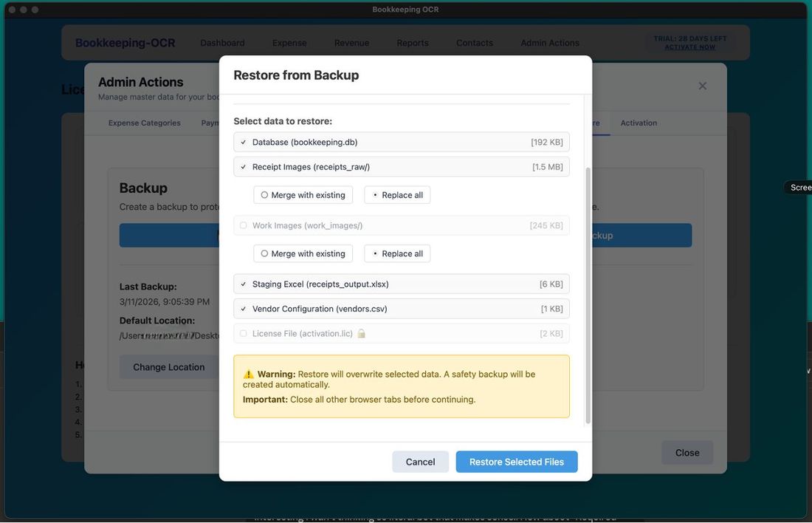
Task: Click Change Location for backup default
Action: pyautogui.click(x=169, y=366)
